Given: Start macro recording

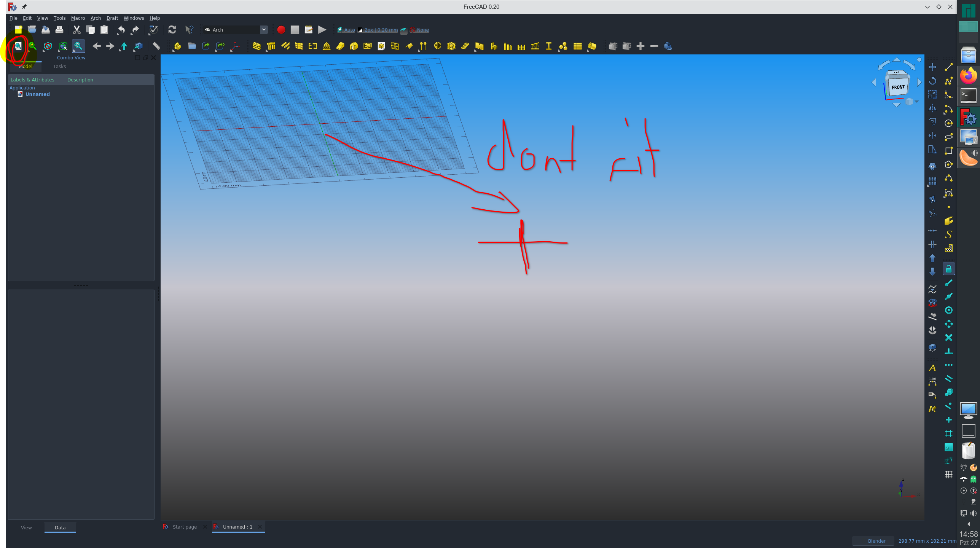Looking at the screenshot, I should click(x=281, y=30).
